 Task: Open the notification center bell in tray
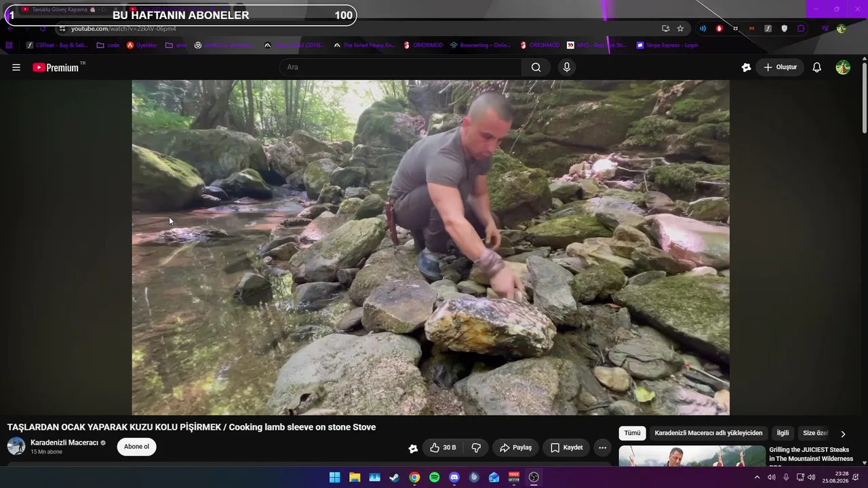click(x=856, y=477)
